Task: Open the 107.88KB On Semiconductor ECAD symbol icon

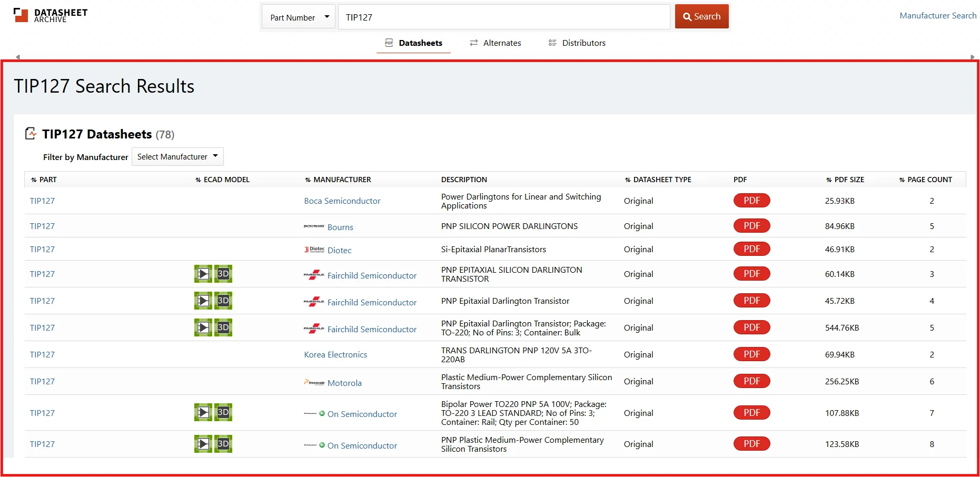Action: [x=203, y=412]
